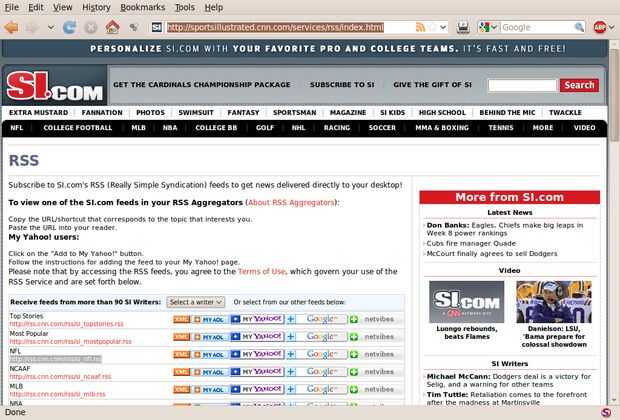Click the Adblock Plus ABP icon
The height and width of the screenshot is (420, 620).
600,27
